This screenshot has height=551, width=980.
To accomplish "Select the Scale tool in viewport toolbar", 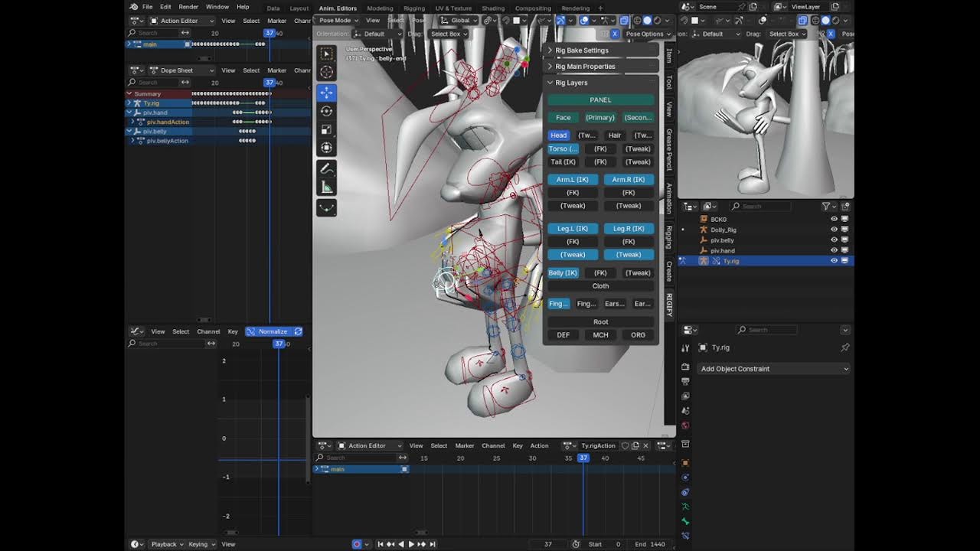I will 327,129.
